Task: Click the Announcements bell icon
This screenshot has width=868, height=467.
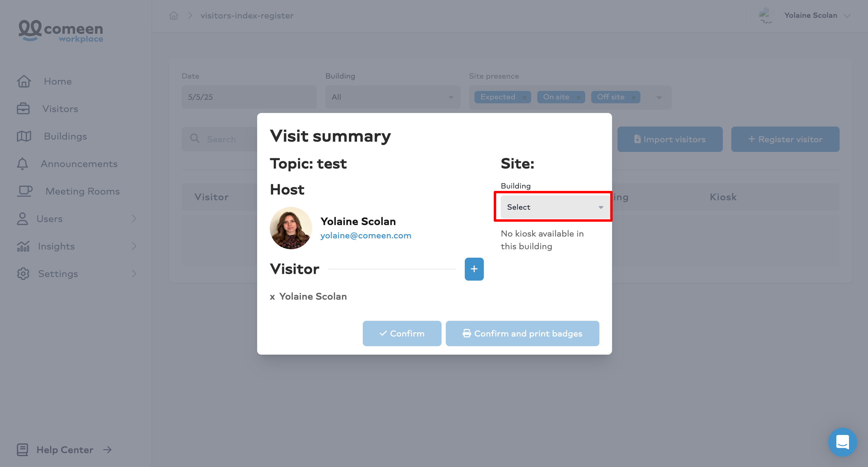Action: click(22, 163)
